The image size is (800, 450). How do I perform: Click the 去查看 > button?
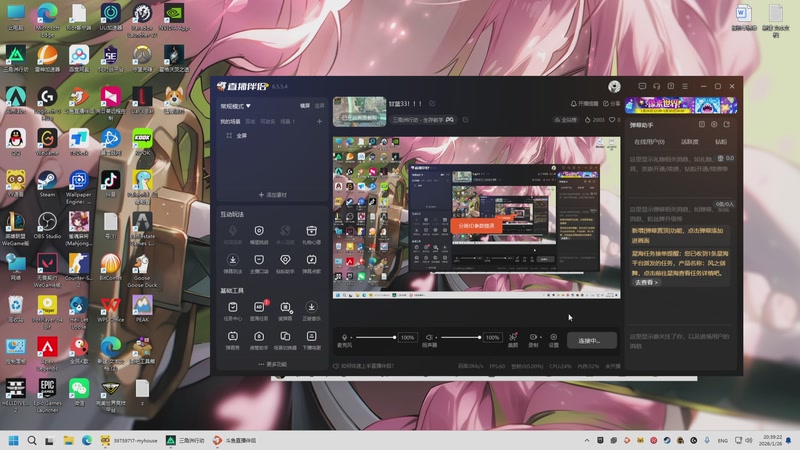pyautogui.click(x=646, y=282)
